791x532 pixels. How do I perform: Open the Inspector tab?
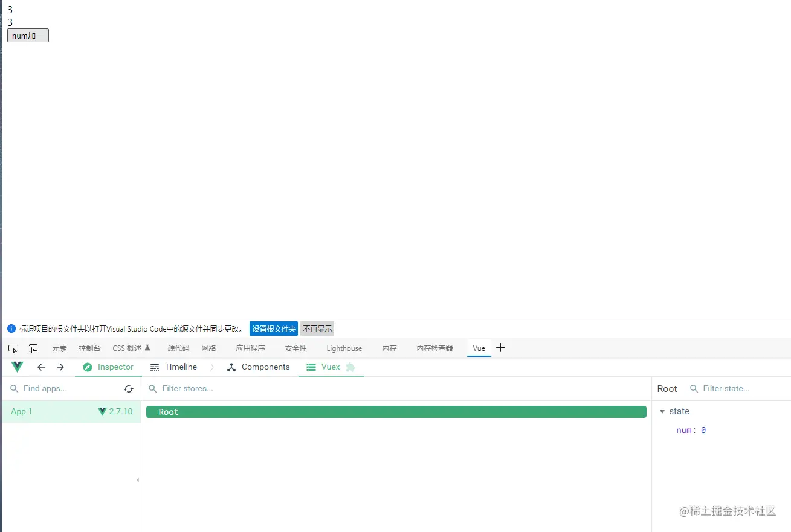[108, 367]
